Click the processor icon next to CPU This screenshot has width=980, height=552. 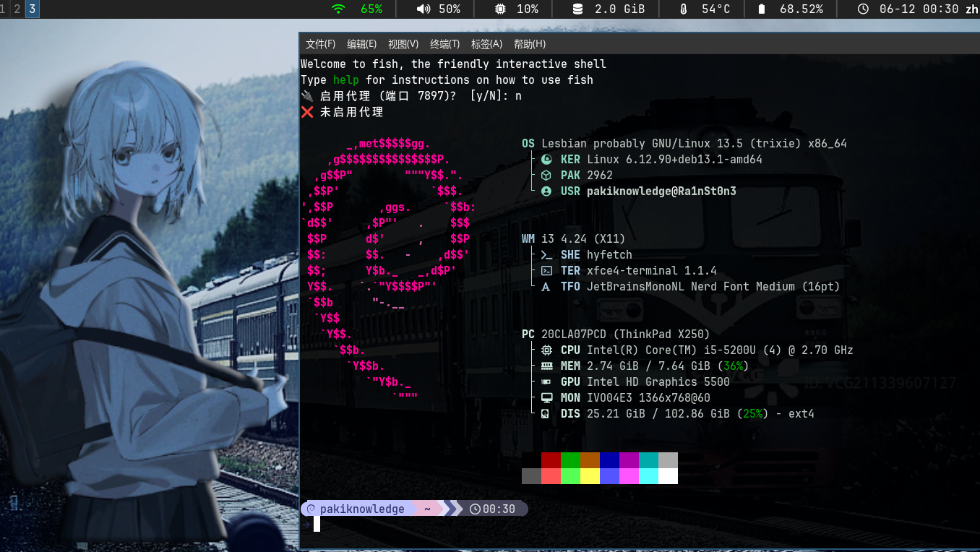546,350
